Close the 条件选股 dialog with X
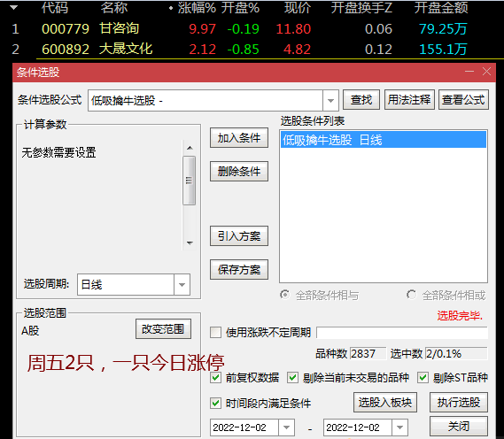The height and width of the screenshot is (439, 504). 486,72
